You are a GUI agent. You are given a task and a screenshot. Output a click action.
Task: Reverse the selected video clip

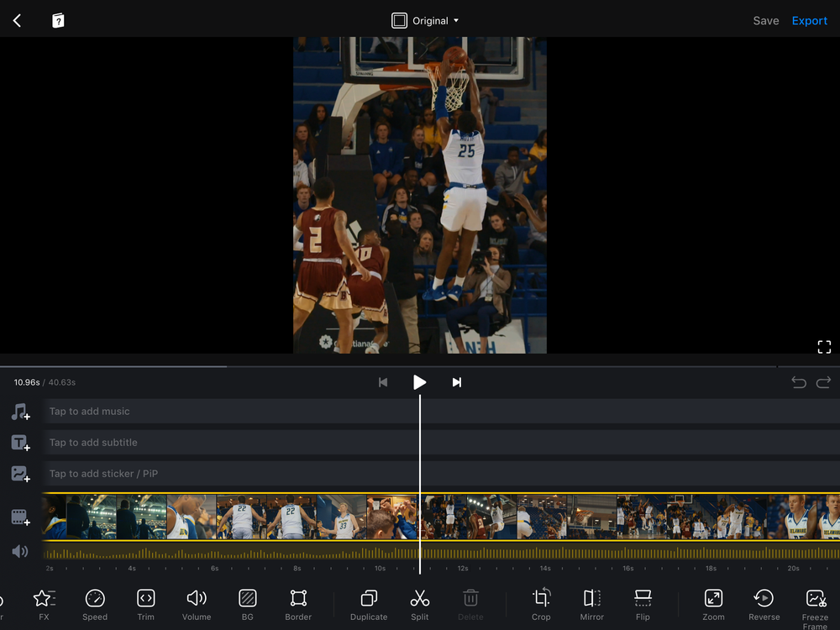tap(764, 604)
